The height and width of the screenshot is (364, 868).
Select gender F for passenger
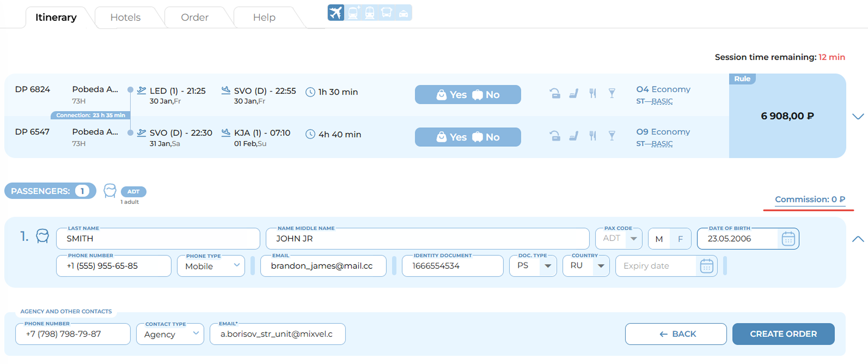[680, 239]
